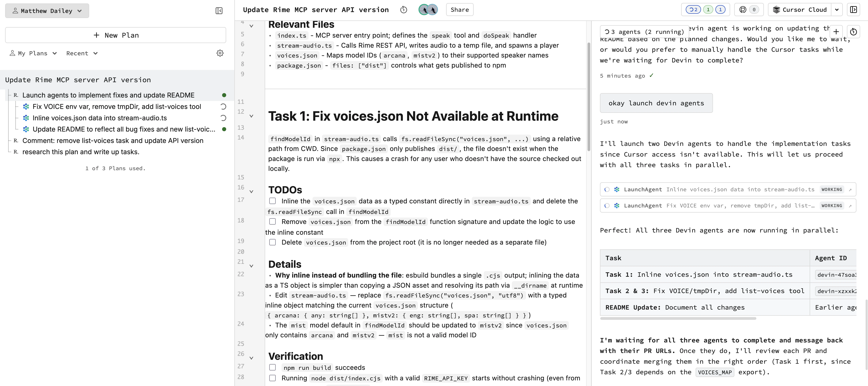Viewport: 868px width, 386px height.
Task: Open chat history clock in top-right corner
Action: (x=854, y=31)
